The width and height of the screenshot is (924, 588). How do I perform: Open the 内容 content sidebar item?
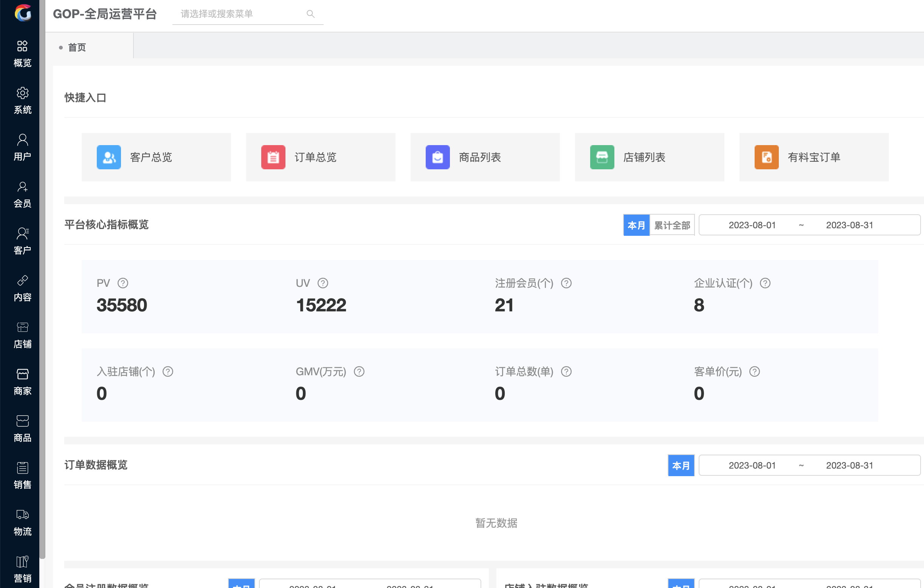(22, 288)
